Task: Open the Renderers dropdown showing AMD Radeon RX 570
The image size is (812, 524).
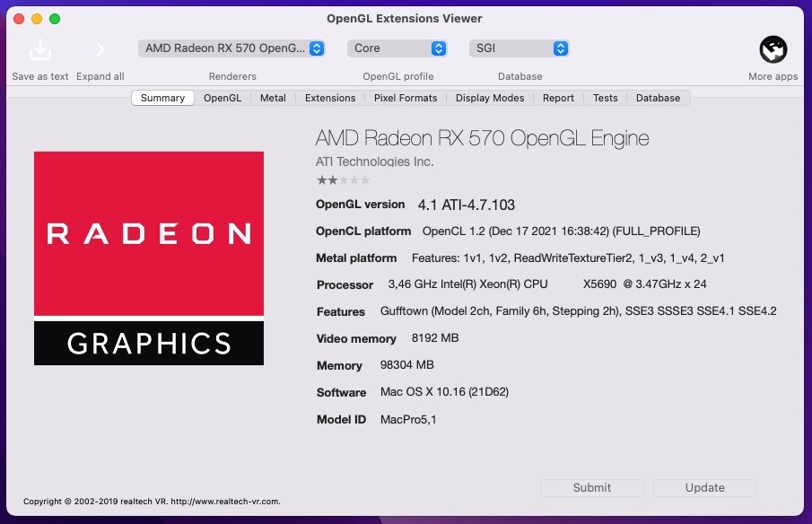Action: [231, 48]
